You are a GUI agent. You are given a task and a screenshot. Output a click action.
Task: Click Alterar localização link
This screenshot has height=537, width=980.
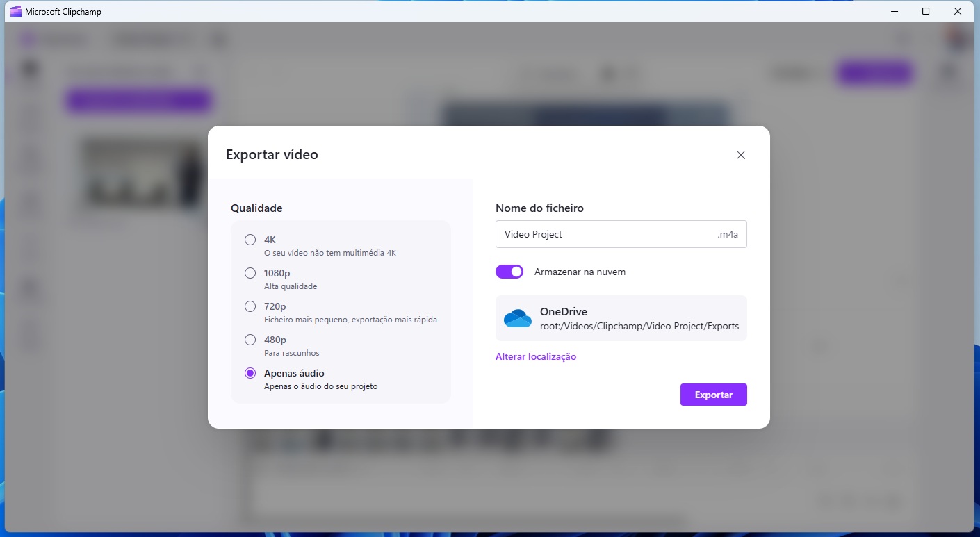[x=535, y=356]
